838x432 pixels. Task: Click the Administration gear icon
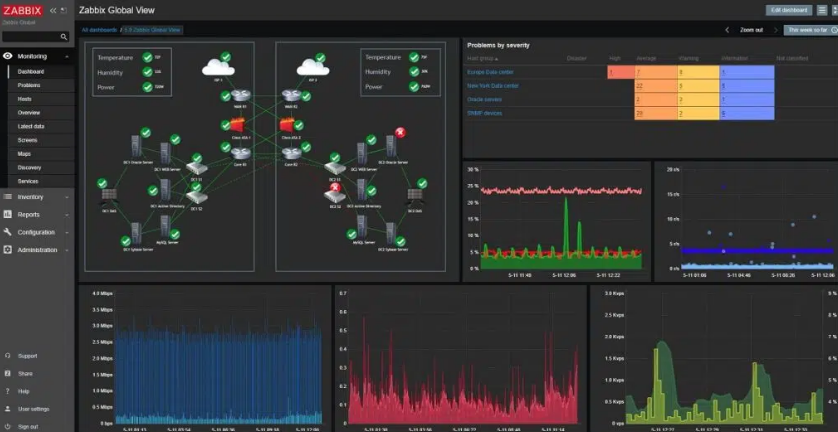point(7,250)
